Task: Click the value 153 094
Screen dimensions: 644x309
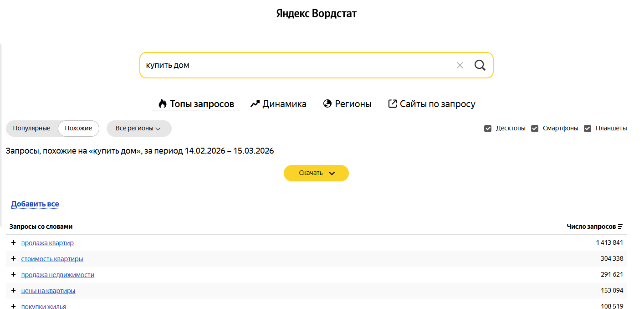Action: (612, 290)
